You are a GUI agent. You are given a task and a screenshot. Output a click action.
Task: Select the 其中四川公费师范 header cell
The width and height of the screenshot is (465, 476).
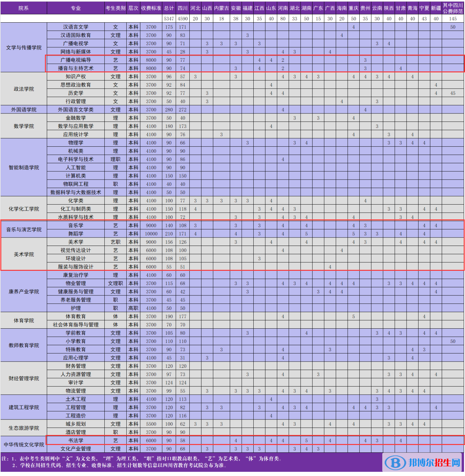pos(453,8)
